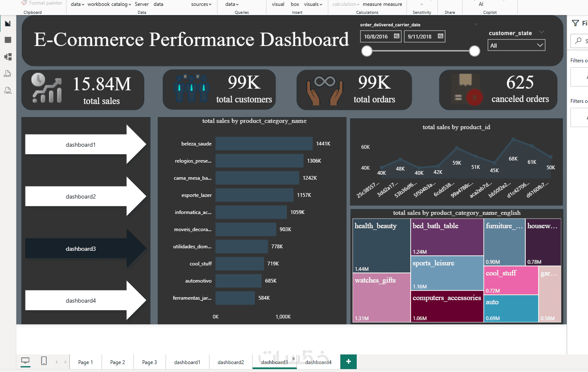Open calendar picker for end date 9/11/2018
This screenshot has height=372, width=588.
[440, 36]
